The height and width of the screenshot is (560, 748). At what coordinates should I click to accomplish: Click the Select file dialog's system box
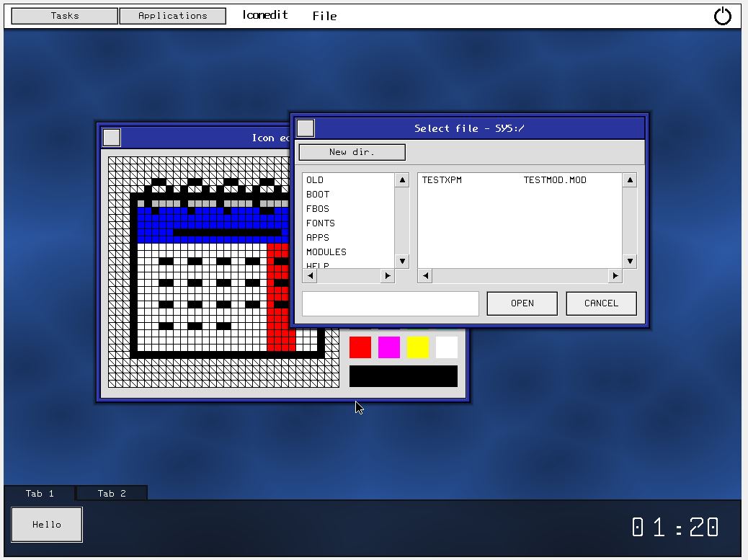pos(306,128)
